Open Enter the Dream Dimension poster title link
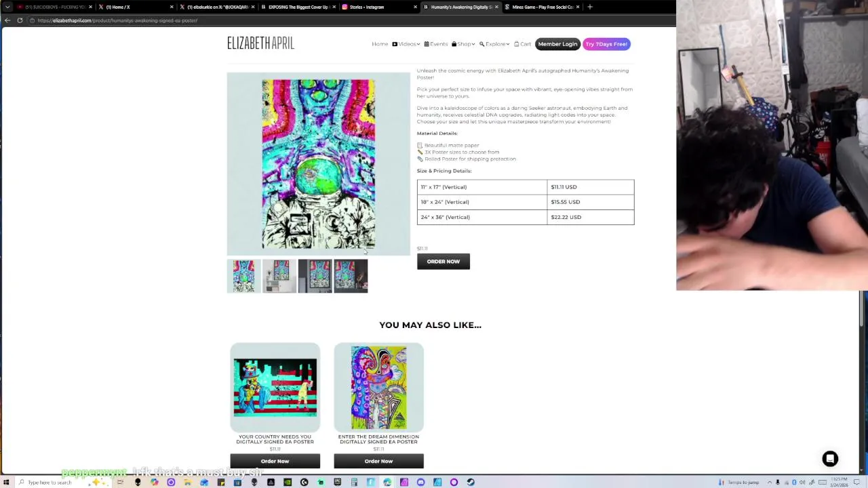This screenshot has width=868, height=488. 378,439
